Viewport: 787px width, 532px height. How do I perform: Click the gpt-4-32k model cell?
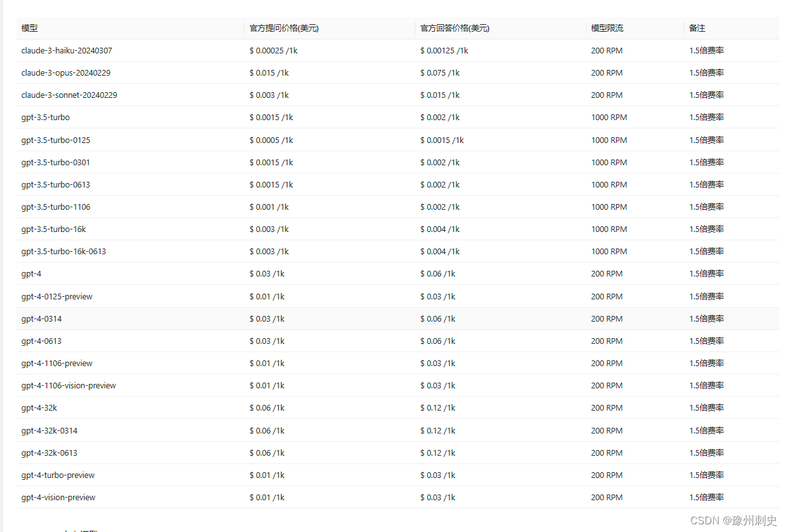[39, 407]
